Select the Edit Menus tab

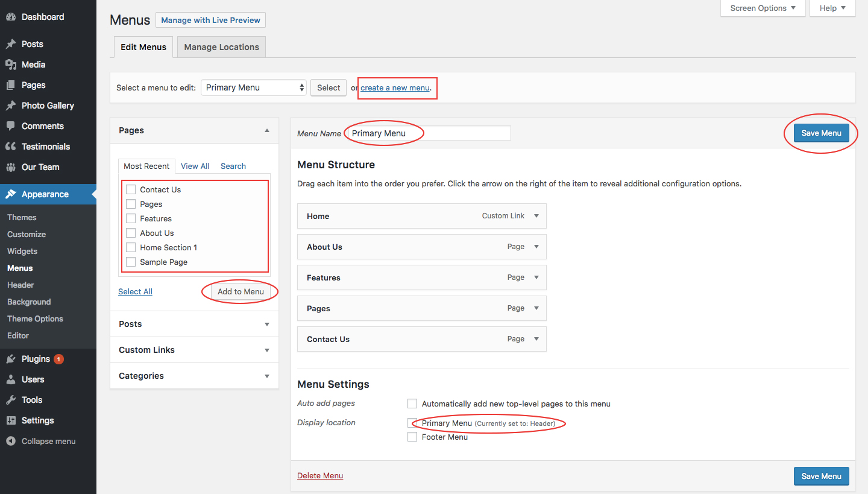click(x=143, y=47)
